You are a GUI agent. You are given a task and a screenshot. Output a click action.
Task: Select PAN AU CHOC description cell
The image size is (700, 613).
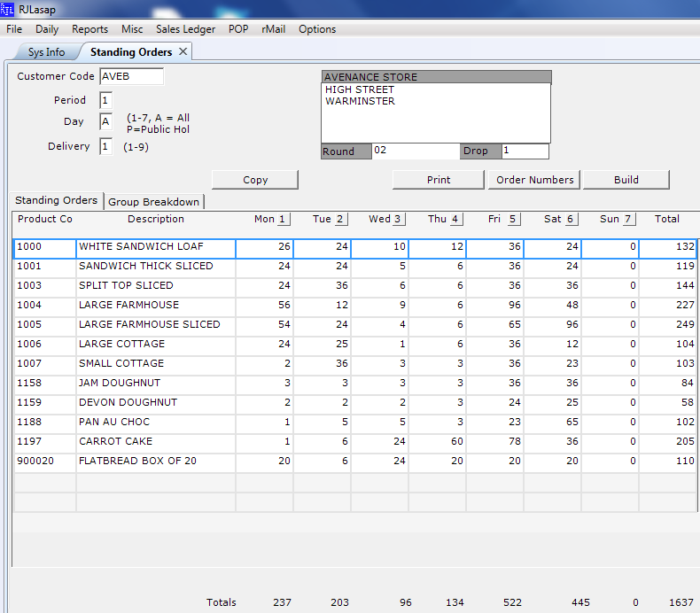[x=156, y=423]
